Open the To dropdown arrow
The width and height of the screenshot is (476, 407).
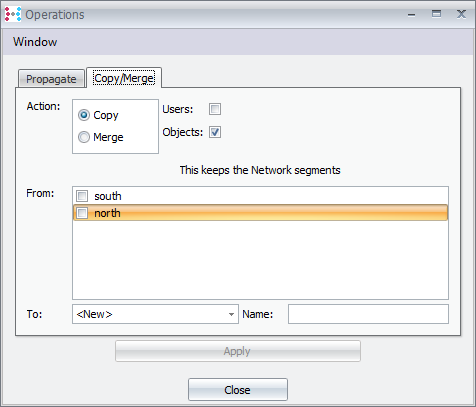231,314
